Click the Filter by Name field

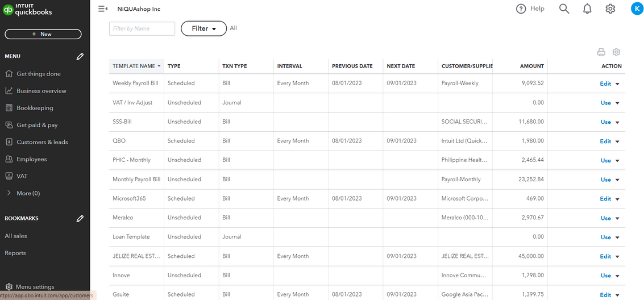click(x=142, y=28)
